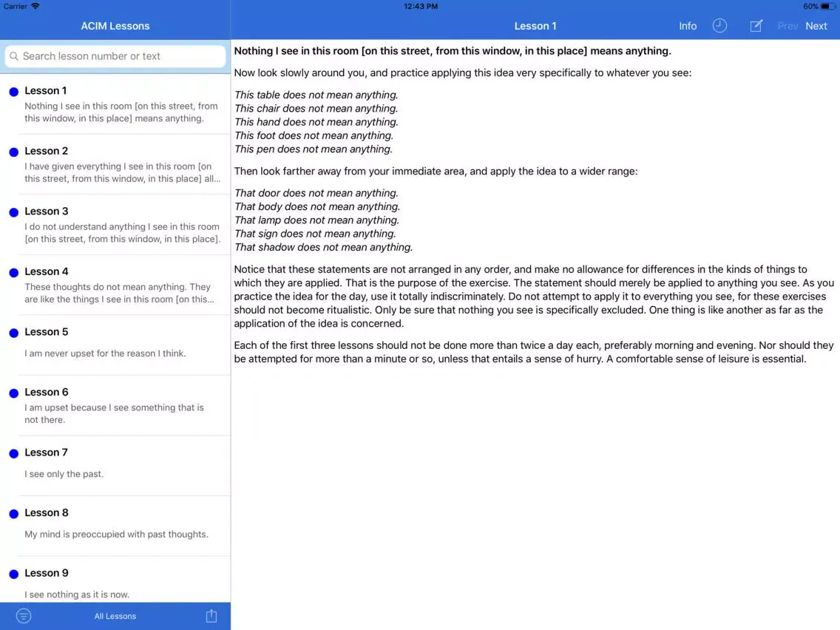Toggle the blue dot for Lesson 1
Screen dimensions: 840x630
[14, 92]
